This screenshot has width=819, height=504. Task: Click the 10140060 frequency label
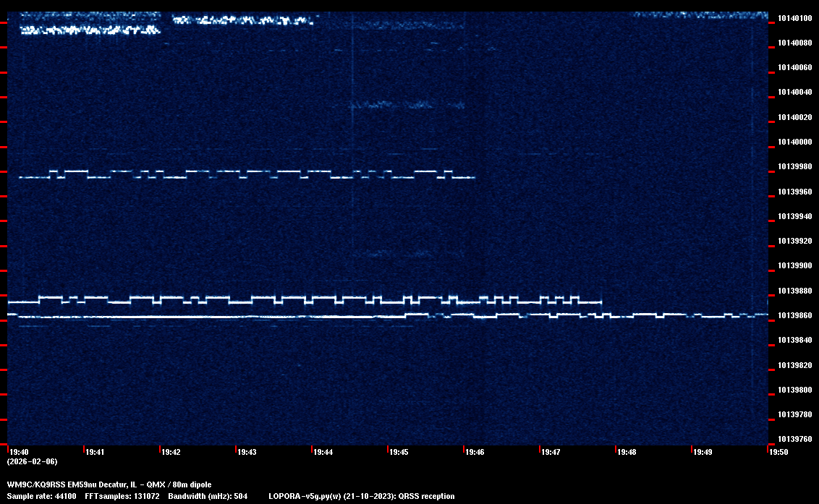point(794,67)
